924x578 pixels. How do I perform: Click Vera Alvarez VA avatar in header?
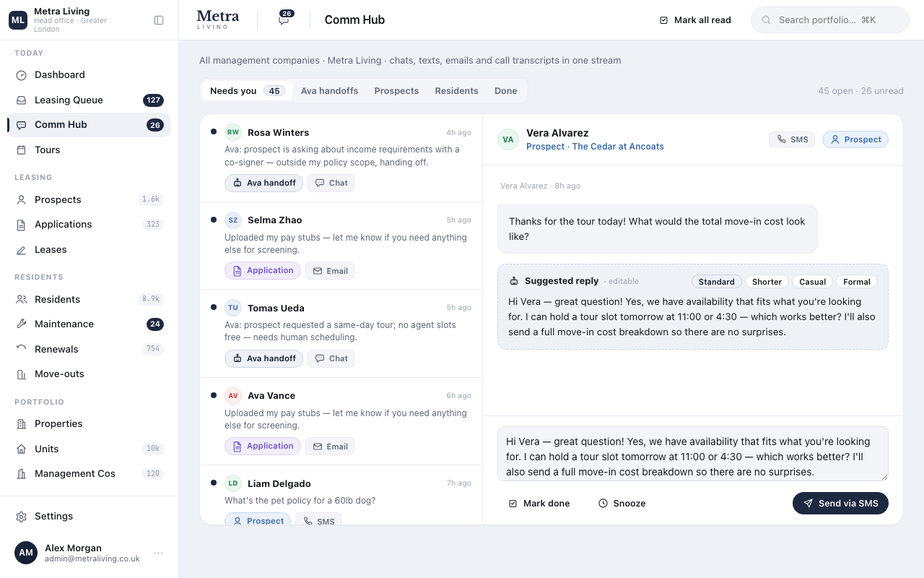coord(508,139)
